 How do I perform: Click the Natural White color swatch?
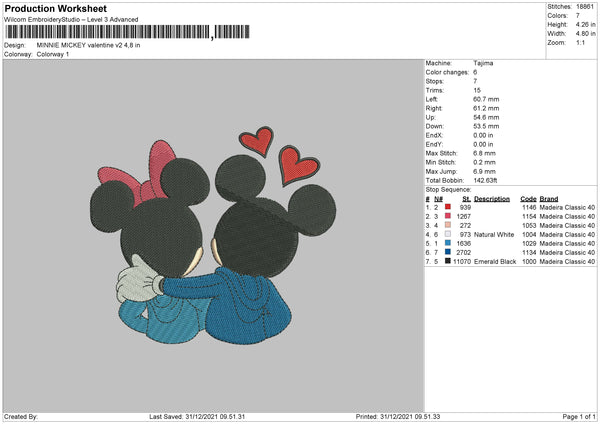pos(447,234)
